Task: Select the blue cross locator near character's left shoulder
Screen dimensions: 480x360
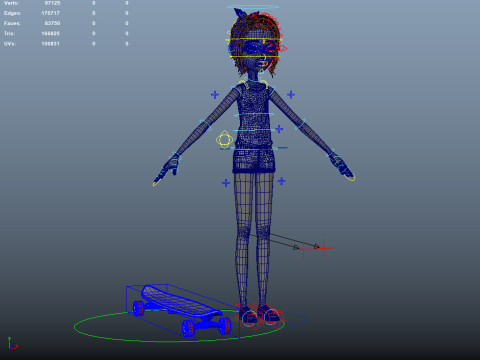Action: coord(291,95)
